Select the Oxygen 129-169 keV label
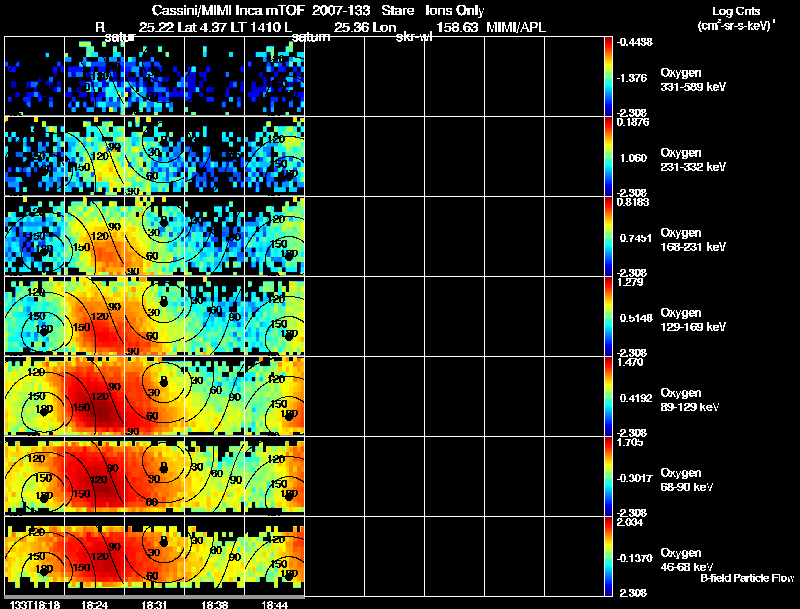This screenshot has width=800, height=609. (693, 320)
